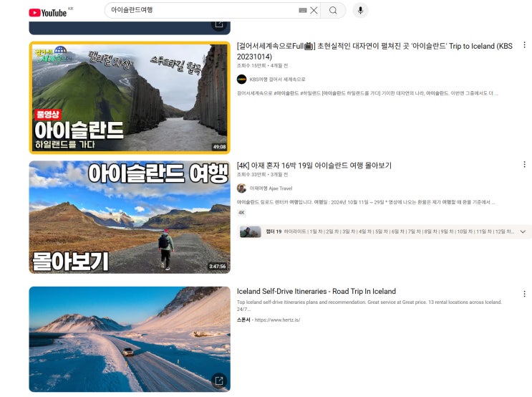Image resolution: width=532 pixels, height=397 pixels.
Task: Open the KBS 걸어서 세계속으로 video thumbnail
Action: coord(130,97)
